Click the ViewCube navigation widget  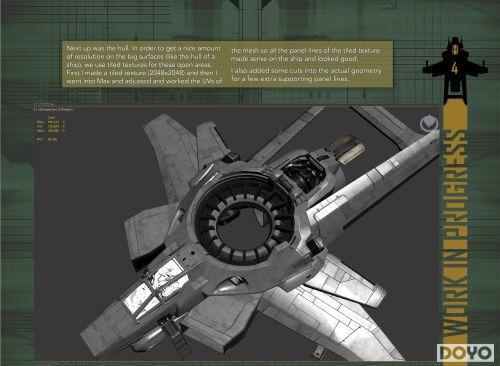point(428,124)
